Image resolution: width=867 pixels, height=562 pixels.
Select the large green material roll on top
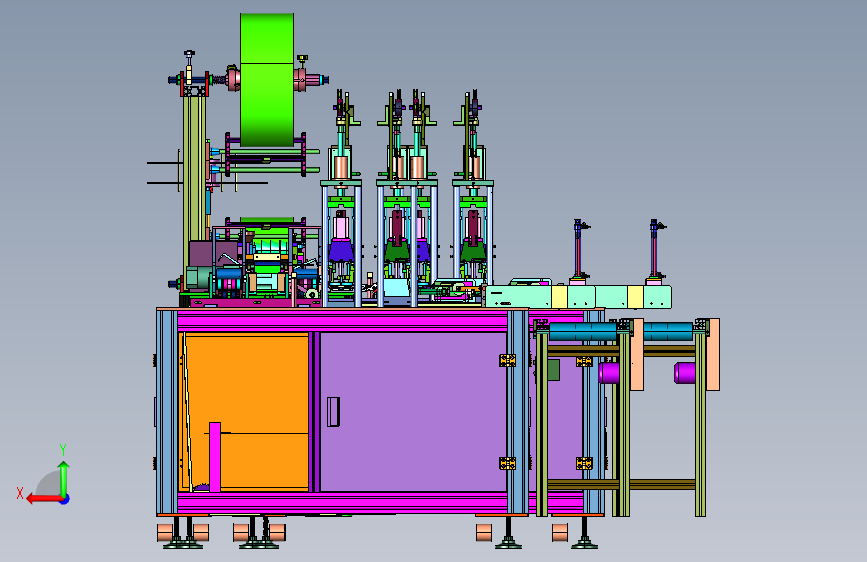point(267,80)
